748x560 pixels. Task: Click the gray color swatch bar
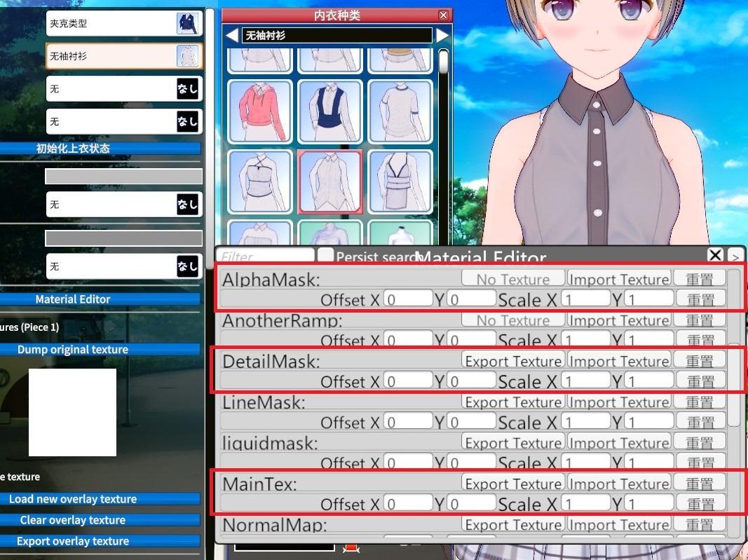tap(123, 176)
